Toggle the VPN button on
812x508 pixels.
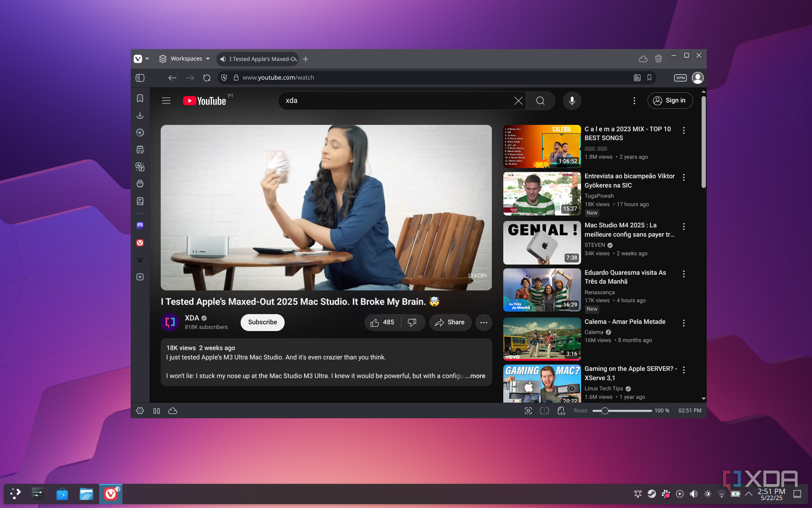pos(680,78)
